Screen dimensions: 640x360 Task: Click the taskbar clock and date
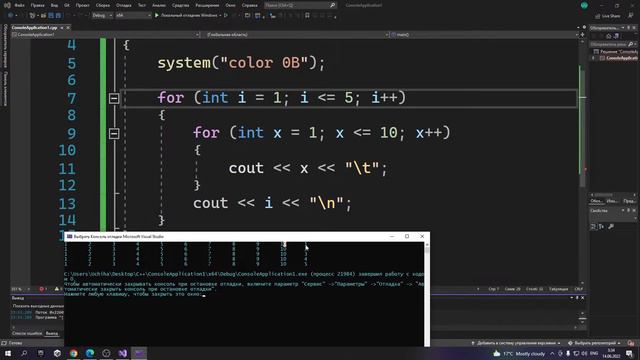coord(611,353)
